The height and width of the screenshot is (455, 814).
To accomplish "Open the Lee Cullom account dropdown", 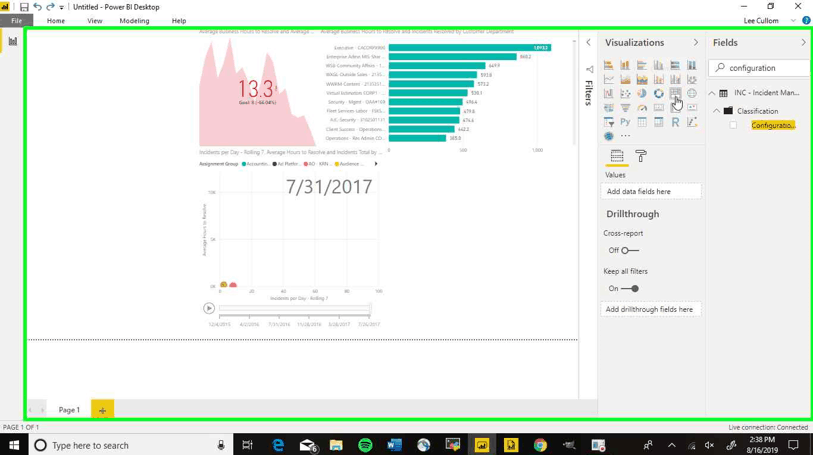I will click(x=793, y=21).
